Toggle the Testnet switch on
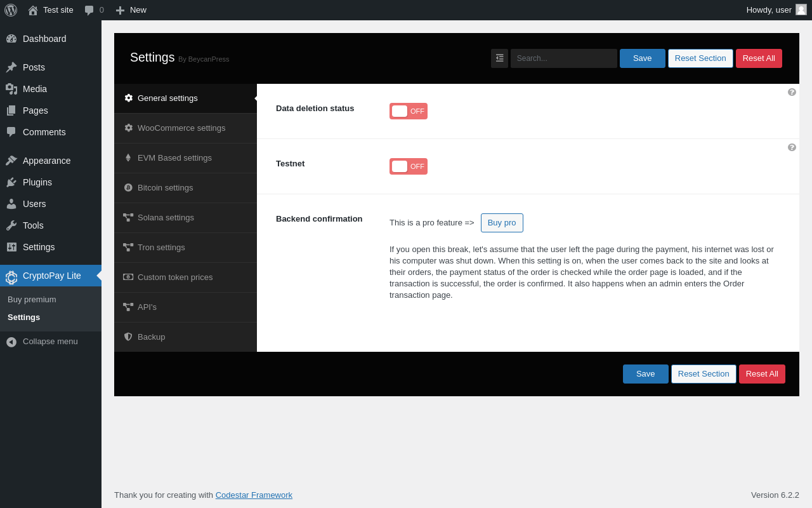Viewport: 812px width, 508px height. [x=409, y=166]
